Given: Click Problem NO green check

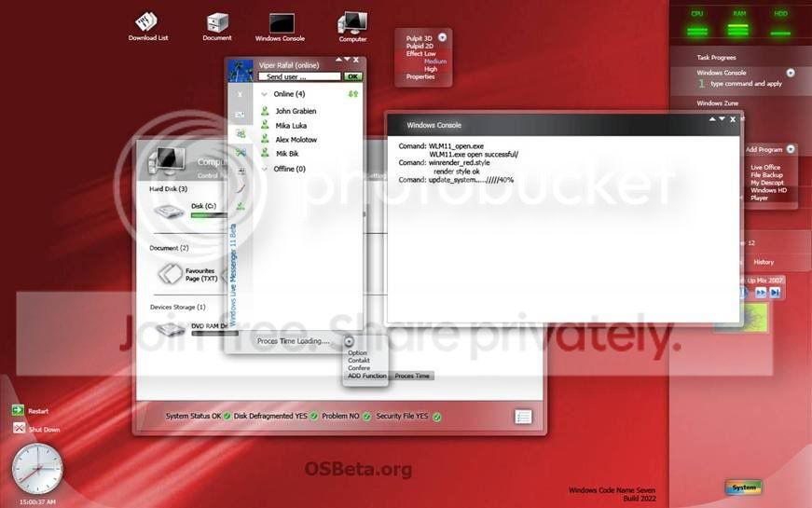Looking at the screenshot, I should click(366, 417).
